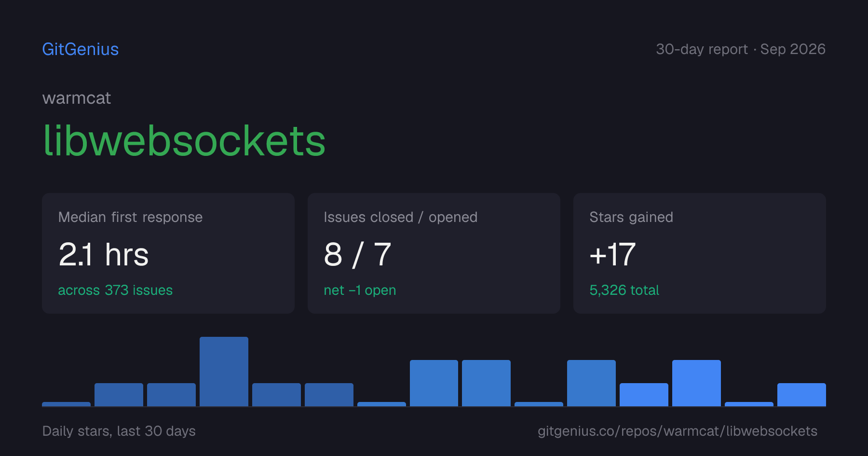The width and height of the screenshot is (868, 456).
Task: Click the warmcat owner name
Action: 77,98
